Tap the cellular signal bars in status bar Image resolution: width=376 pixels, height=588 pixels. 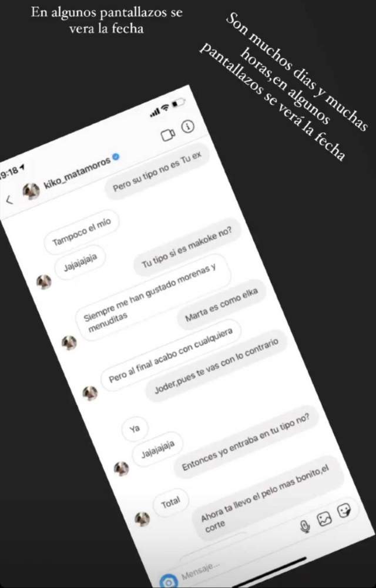155,112
